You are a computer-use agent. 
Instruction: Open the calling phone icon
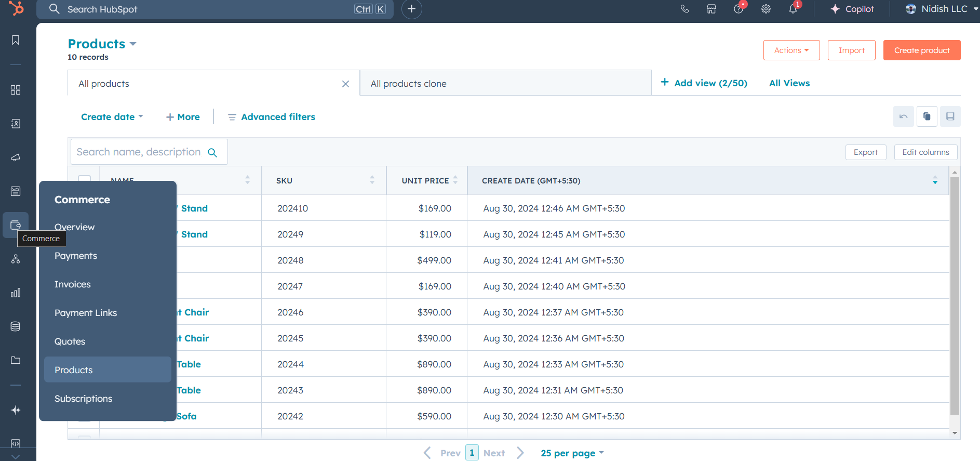(x=684, y=9)
